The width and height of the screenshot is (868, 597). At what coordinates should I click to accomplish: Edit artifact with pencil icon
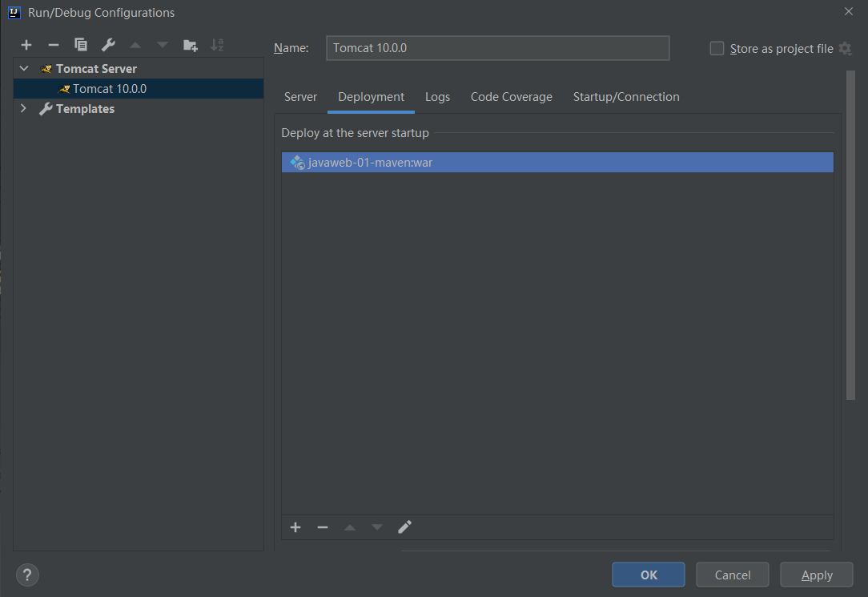click(404, 527)
